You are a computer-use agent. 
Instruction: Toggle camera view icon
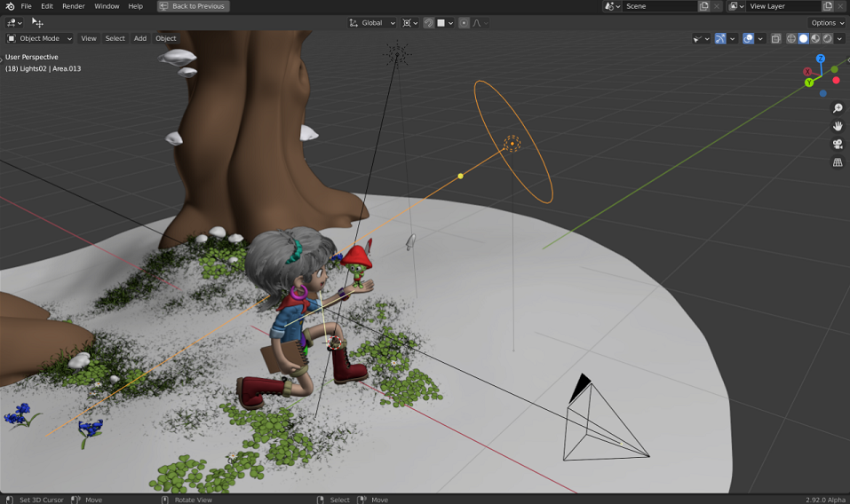coord(838,144)
